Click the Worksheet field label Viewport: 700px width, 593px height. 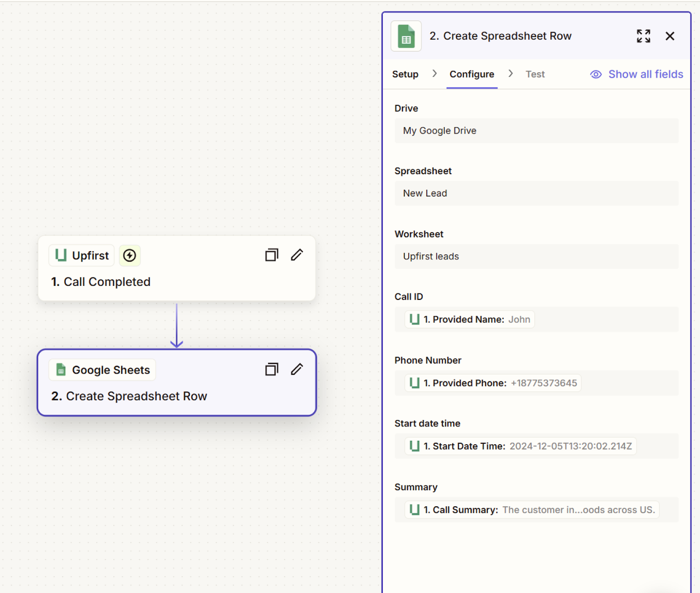[x=419, y=234]
